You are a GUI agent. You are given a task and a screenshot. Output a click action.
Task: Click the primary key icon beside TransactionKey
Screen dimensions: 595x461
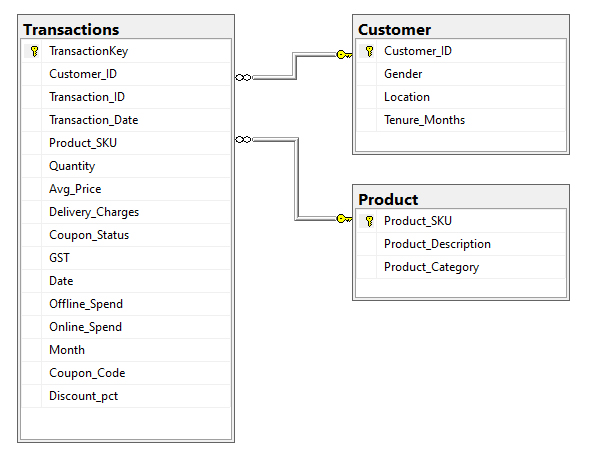coord(34,51)
